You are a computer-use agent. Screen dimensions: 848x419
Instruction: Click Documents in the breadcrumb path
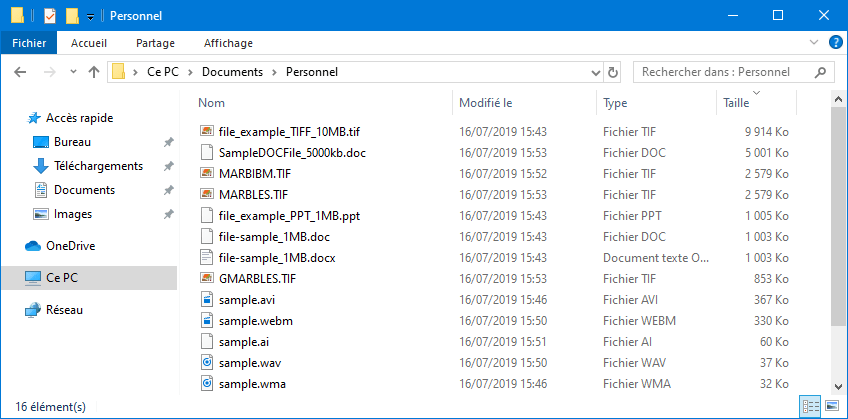click(233, 72)
